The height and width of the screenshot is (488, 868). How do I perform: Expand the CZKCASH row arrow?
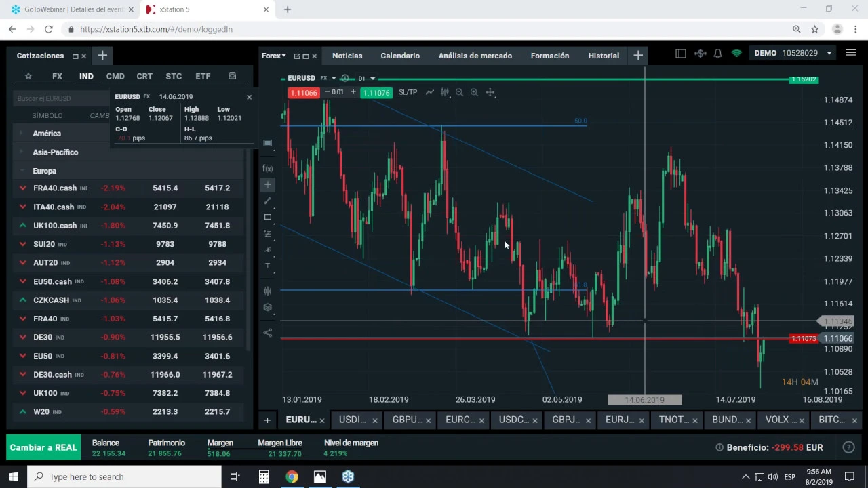(x=22, y=300)
